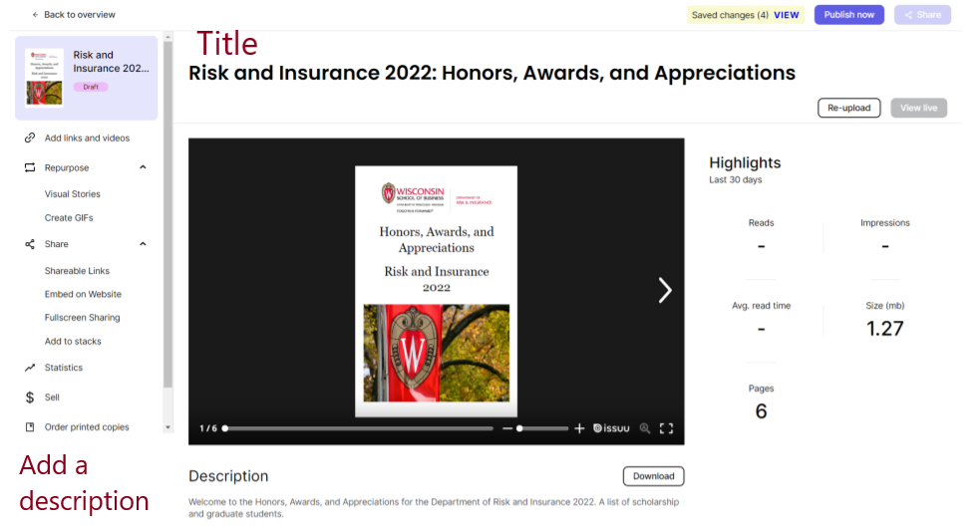This screenshot has height=530, width=980.
Task: Select Embed on Website option
Action: [83, 294]
